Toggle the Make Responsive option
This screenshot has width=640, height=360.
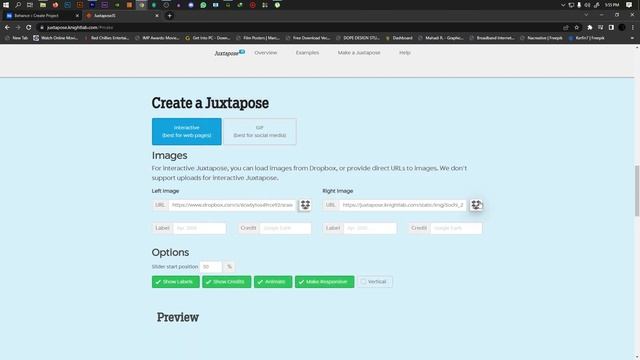pyautogui.click(x=324, y=282)
